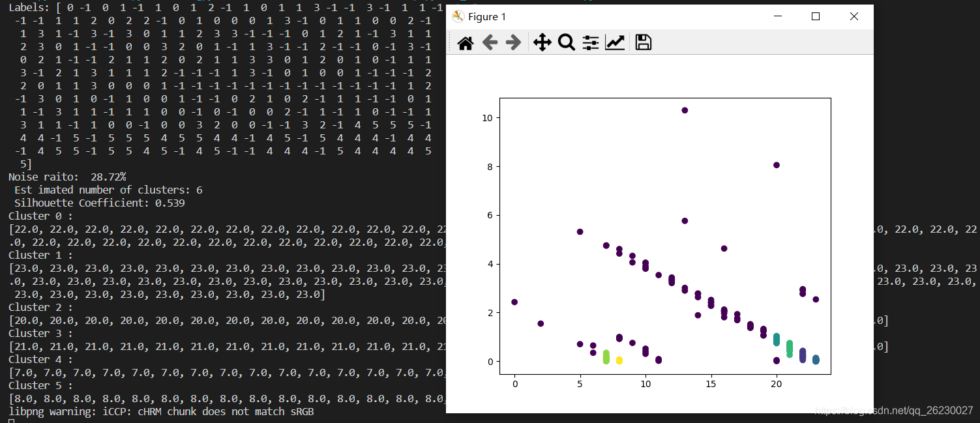Click the point at x=0 near y=2.4
The image size is (980, 423).
pos(514,302)
